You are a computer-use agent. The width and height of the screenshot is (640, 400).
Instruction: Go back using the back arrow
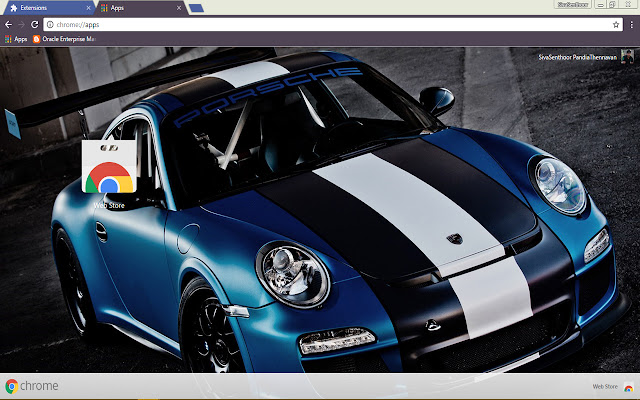(8, 24)
